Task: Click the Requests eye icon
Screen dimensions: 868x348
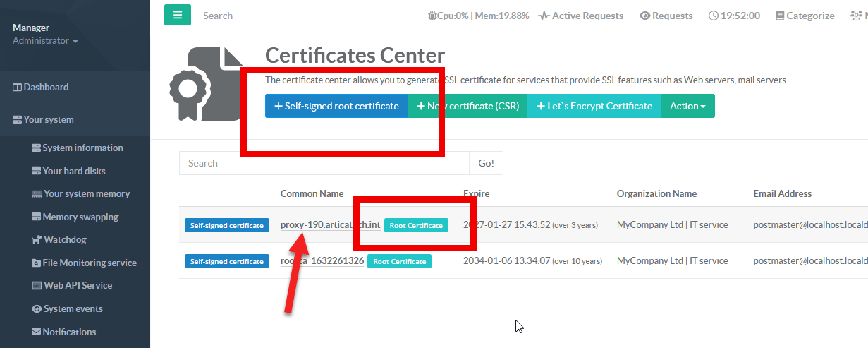Action: (644, 16)
